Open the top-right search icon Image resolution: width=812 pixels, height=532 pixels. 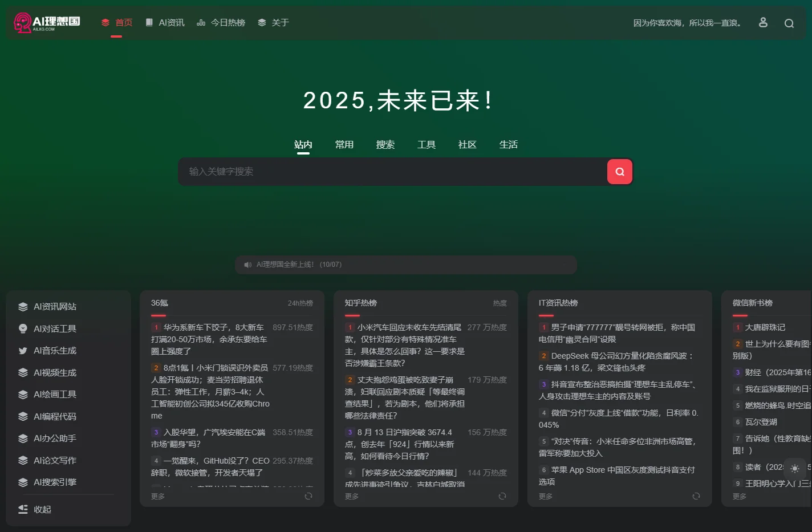coord(789,23)
